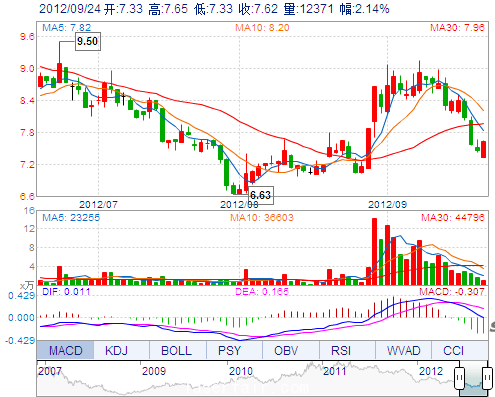Click the tallest red volume bar

[x=374, y=251]
